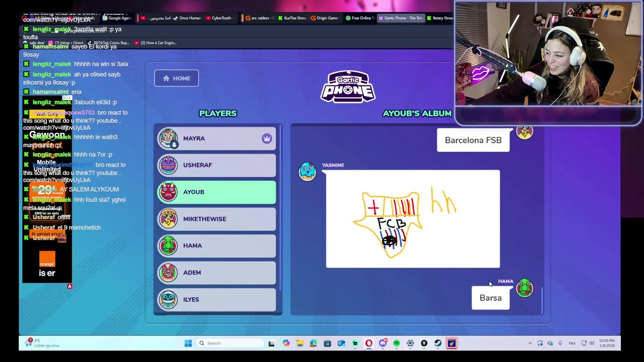Open the Windows Start menu
Screen dimensions: 644x362
(188, 343)
